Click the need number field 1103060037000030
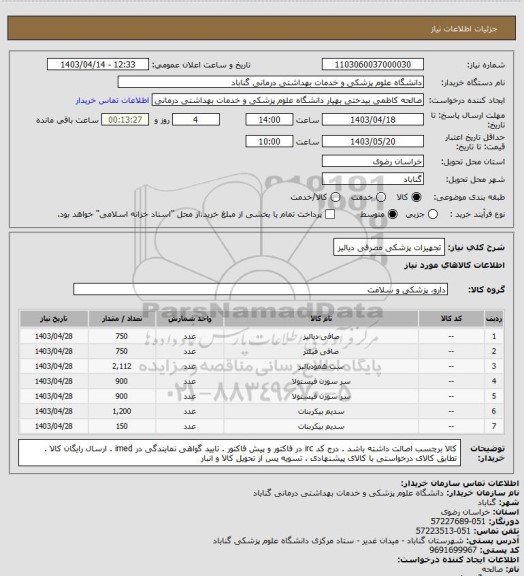Viewport: 524px width, 576px height. (373, 65)
